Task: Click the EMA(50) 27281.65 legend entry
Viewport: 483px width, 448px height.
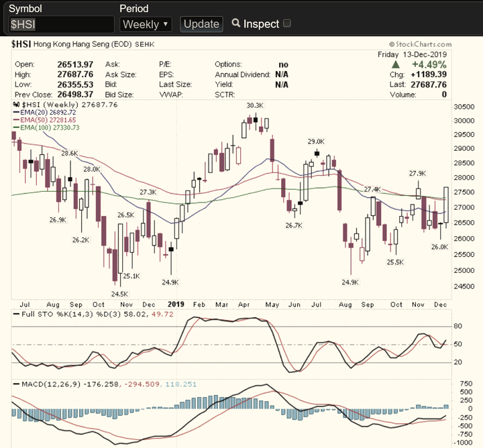Action: coord(45,120)
